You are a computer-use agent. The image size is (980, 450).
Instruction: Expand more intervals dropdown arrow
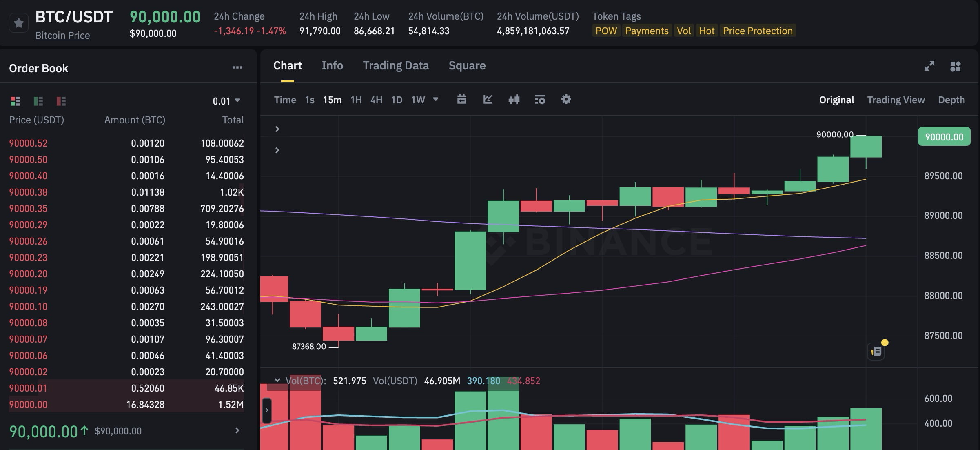tap(436, 99)
